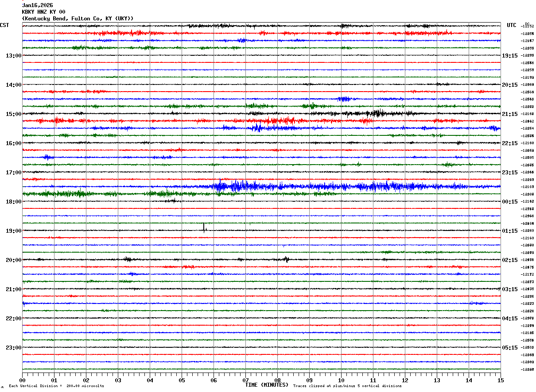Select the station code KBKY HNZ KY 00

(x=43, y=12)
